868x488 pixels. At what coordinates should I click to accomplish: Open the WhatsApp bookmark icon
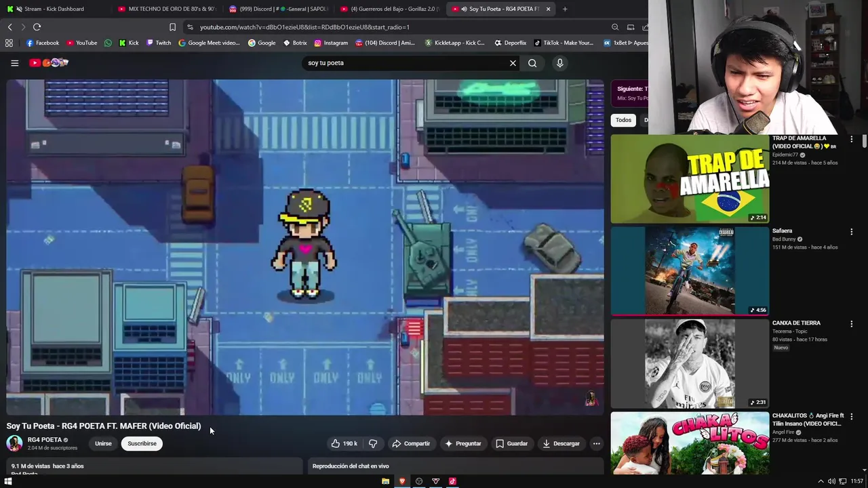coord(108,43)
